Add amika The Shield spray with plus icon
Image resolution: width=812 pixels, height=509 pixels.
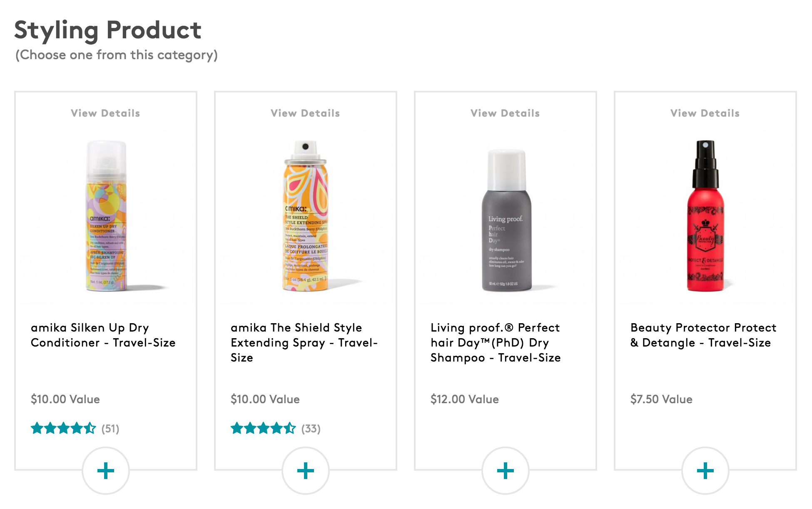[x=306, y=471]
